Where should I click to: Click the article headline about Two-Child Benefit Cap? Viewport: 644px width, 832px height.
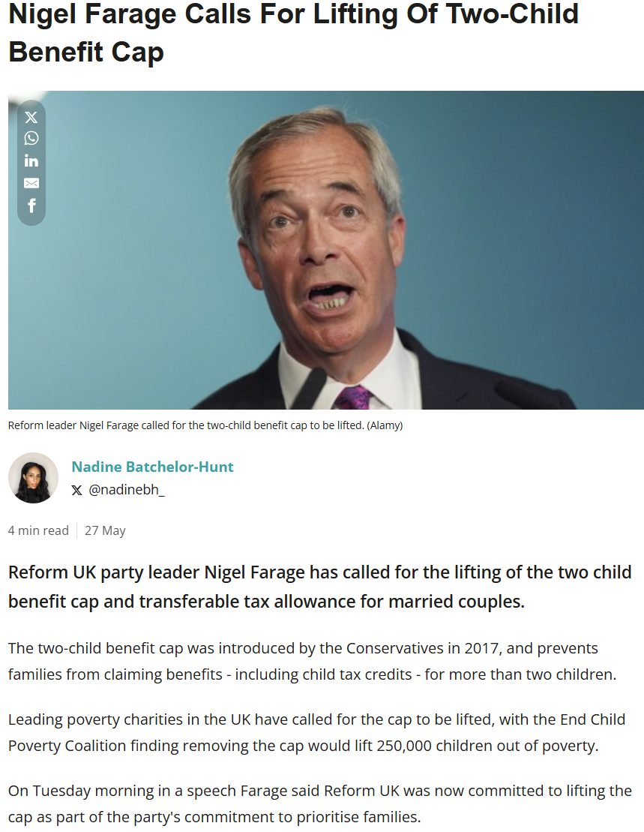coord(293,33)
